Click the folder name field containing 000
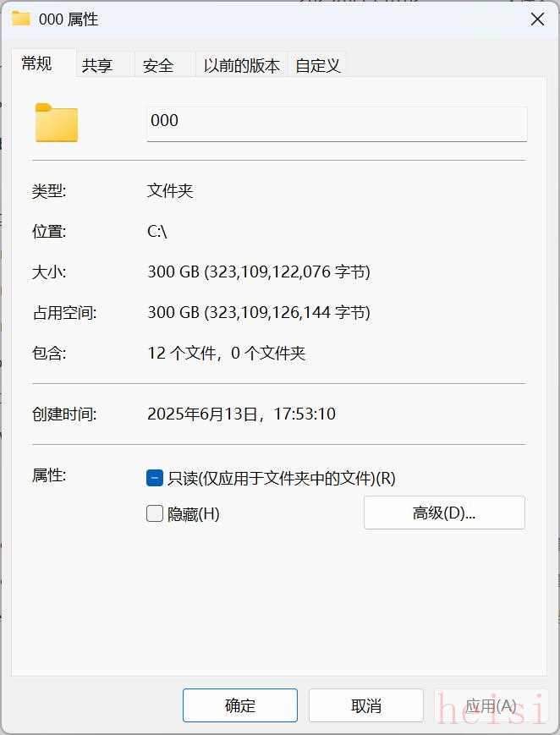560x735 pixels. click(337, 123)
